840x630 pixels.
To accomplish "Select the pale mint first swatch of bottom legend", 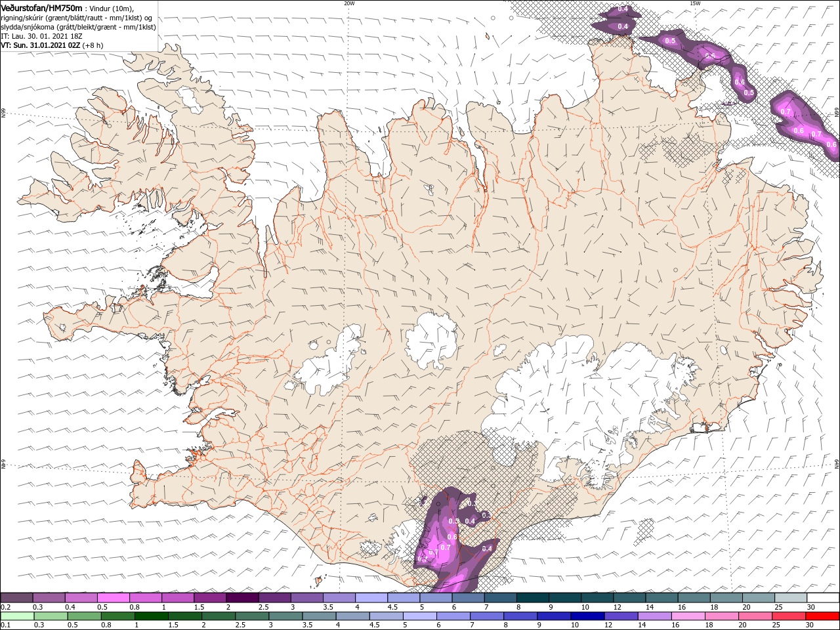I will (16, 616).
